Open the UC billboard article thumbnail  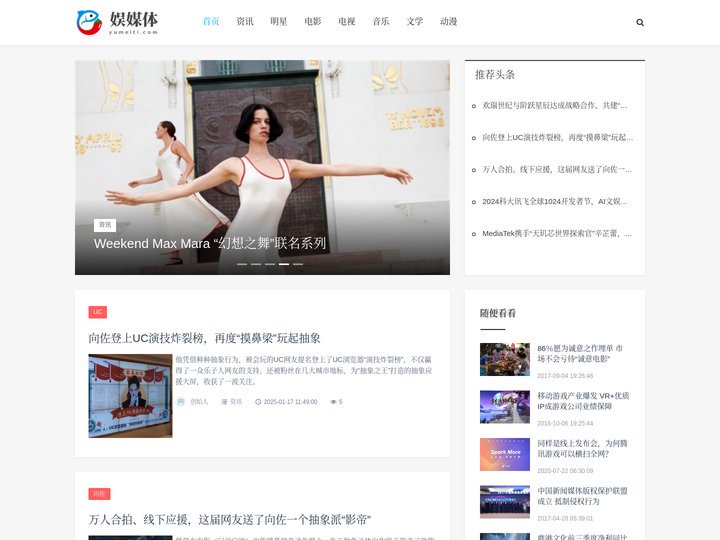(130, 396)
